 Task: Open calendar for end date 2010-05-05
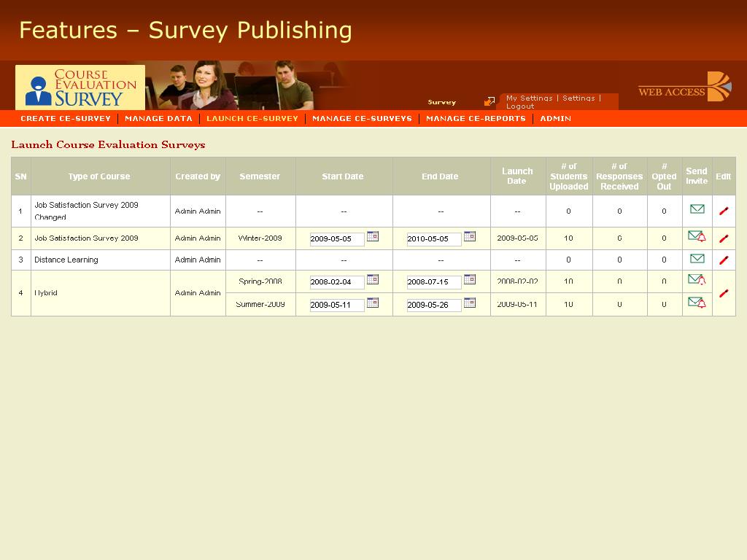point(470,236)
